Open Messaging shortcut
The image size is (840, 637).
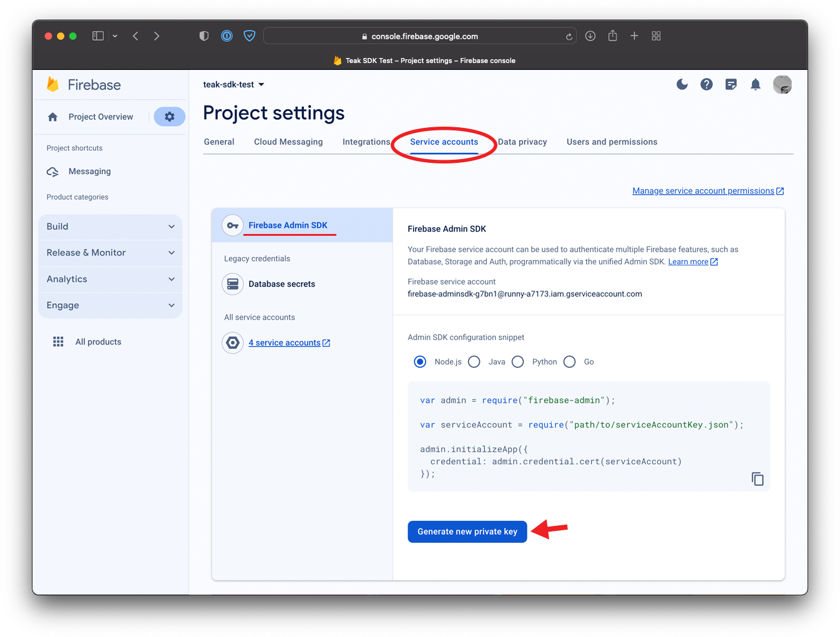pos(89,172)
